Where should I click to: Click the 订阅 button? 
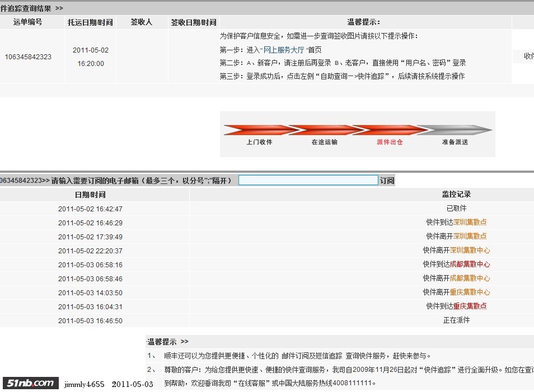click(x=387, y=181)
